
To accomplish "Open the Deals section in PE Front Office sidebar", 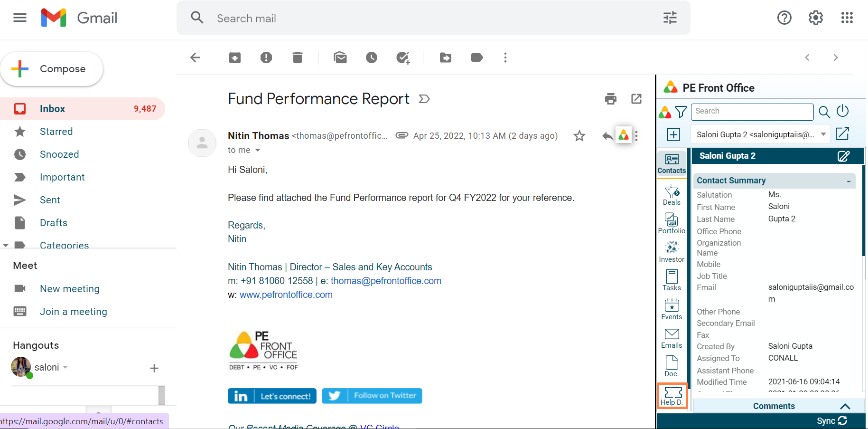I will [672, 195].
